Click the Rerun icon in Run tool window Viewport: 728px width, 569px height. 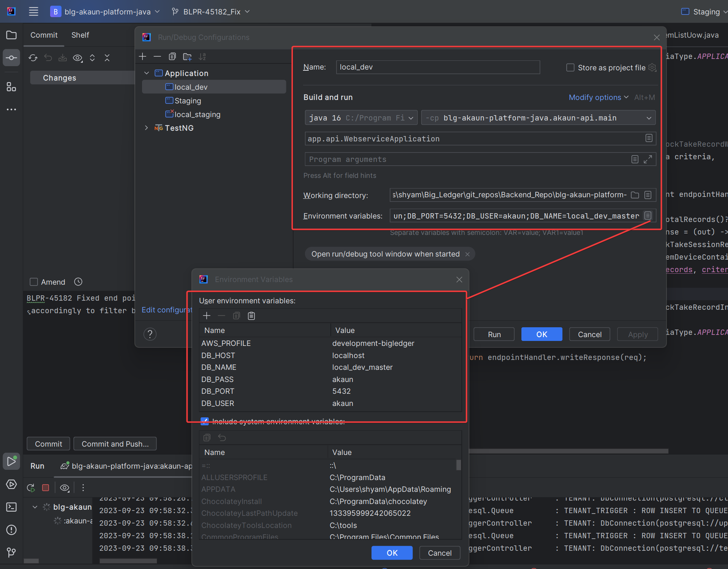click(x=31, y=488)
